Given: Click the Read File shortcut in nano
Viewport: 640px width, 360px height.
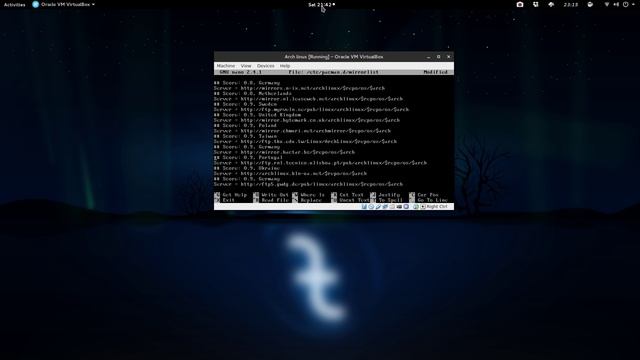Looking at the screenshot, I should coord(271,200).
